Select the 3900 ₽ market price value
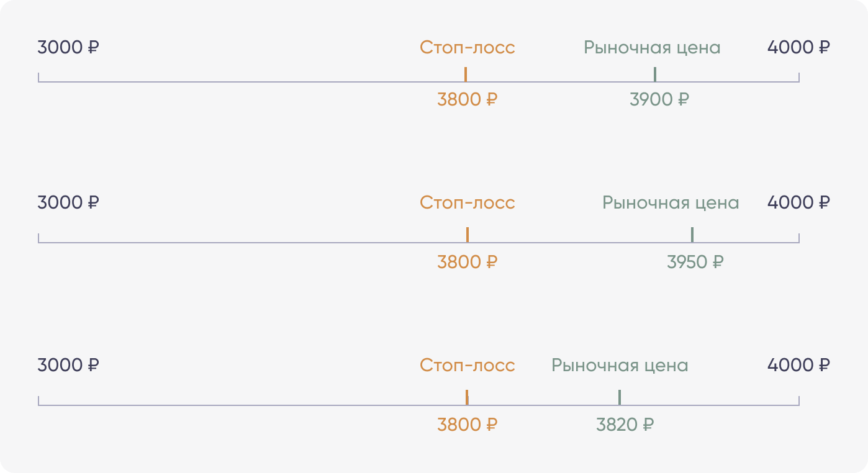Image resolution: width=868 pixels, height=473 pixels. click(659, 99)
